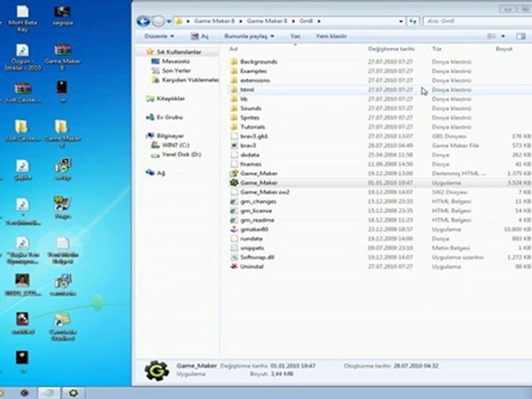
Task: Select the dxdata file
Action: pos(249,155)
